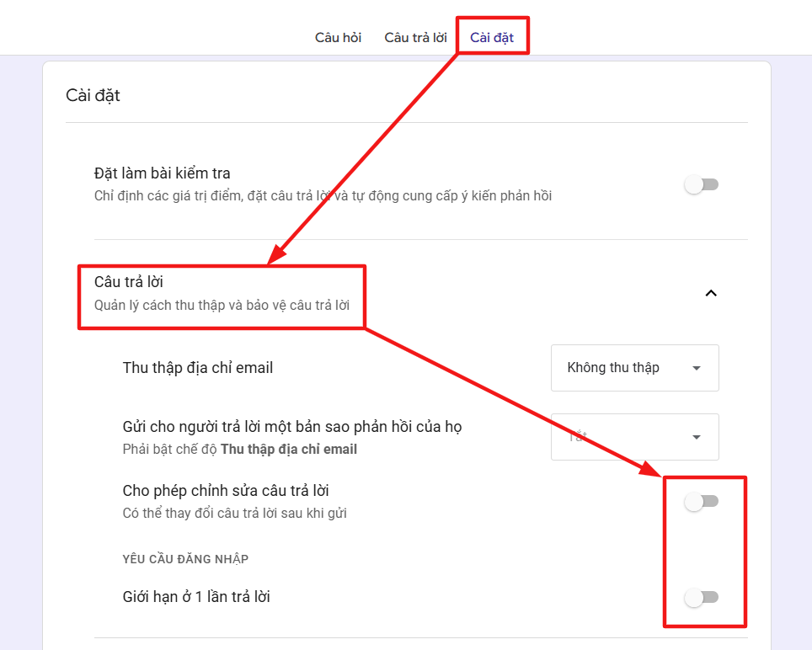Enable Cho phép chỉnh sửa câu trả lời
Image resolution: width=812 pixels, height=650 pixels.
[x=701, y=501]
